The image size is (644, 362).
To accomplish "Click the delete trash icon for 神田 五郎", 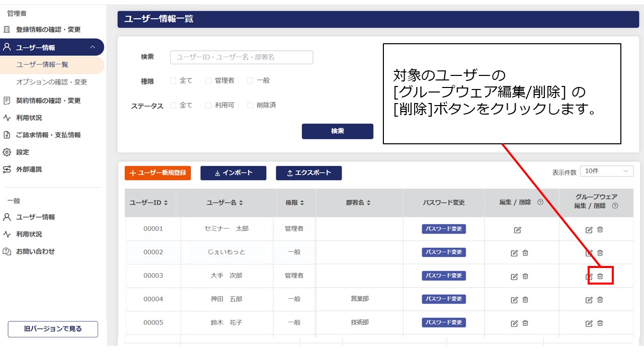I will [x=525, y=299].
